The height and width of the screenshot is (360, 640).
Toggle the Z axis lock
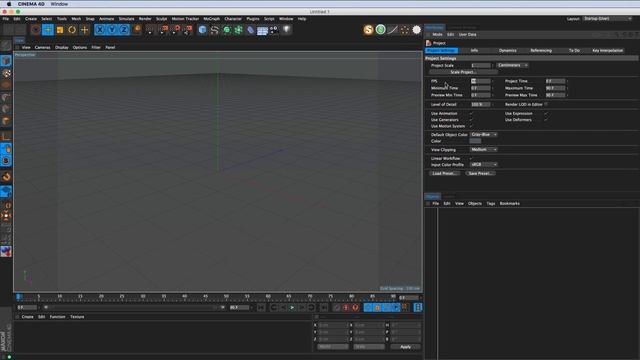point(124,30)
